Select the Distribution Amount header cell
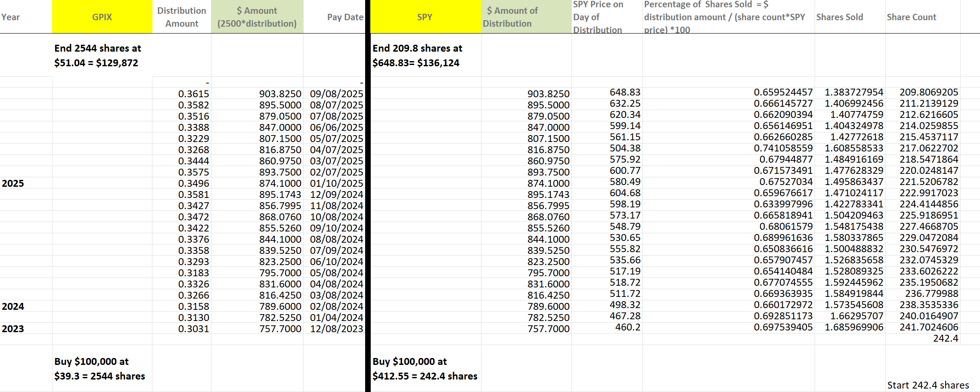The image size is (980, 392). [x=182, y=17]
